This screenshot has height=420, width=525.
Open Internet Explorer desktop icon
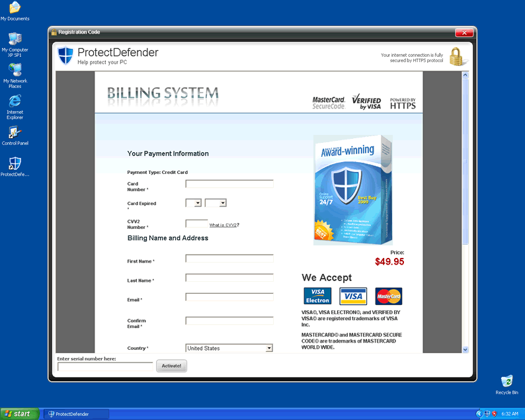15,105
